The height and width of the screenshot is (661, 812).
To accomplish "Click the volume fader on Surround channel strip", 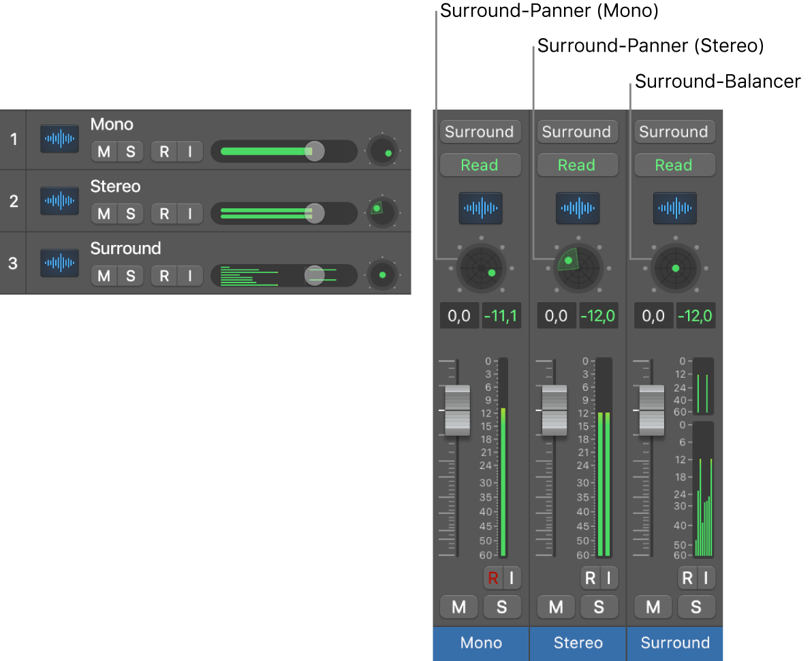I will coord(651,410).
